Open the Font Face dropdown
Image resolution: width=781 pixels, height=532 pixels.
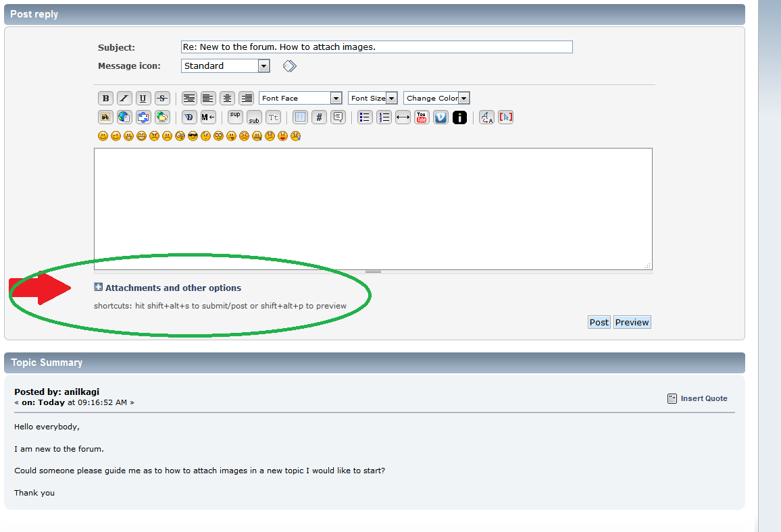[x=300, y=98]
